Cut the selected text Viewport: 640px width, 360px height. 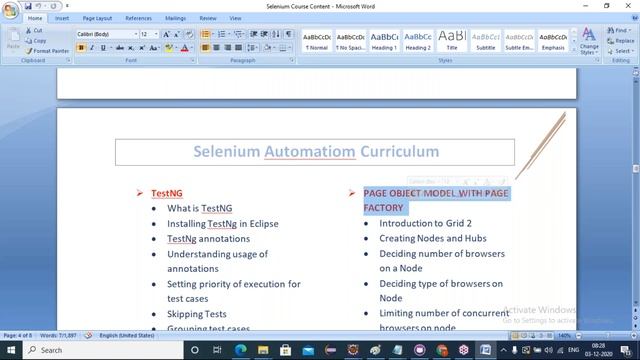[x=35, y=31]
